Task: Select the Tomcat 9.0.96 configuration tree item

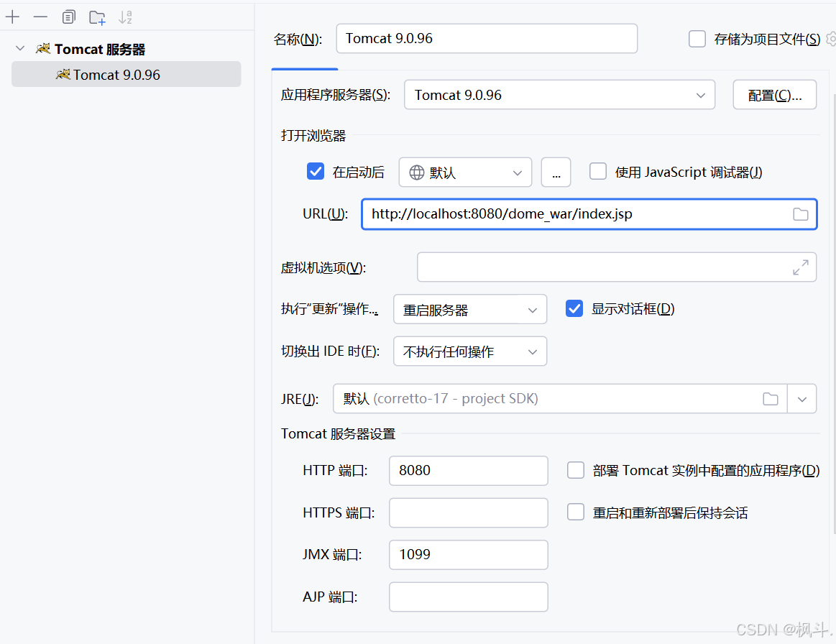Action: pos(127,75)
